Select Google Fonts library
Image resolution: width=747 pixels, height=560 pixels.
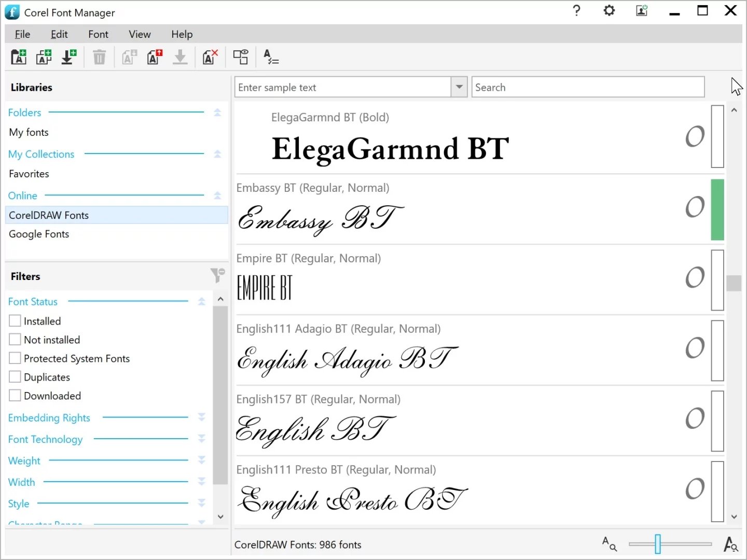39,234
